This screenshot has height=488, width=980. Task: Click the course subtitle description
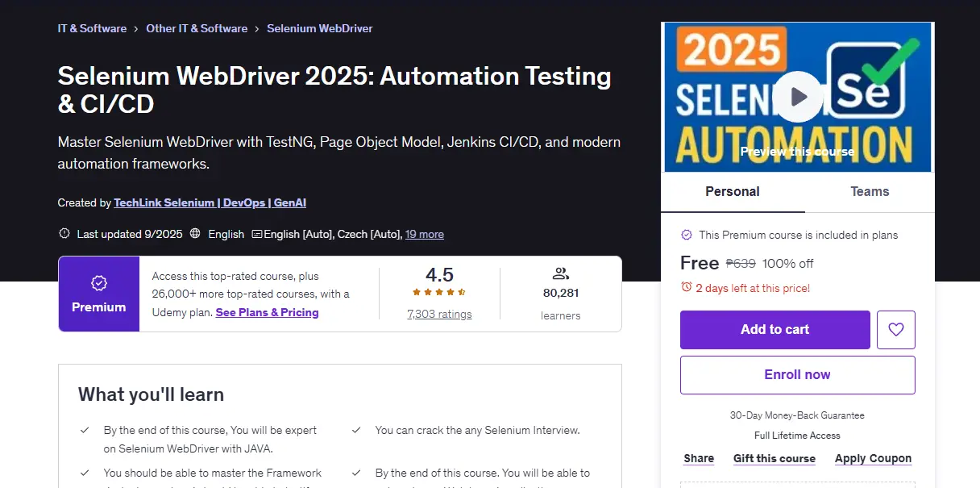pyautogui.click(x=339, y=152)
